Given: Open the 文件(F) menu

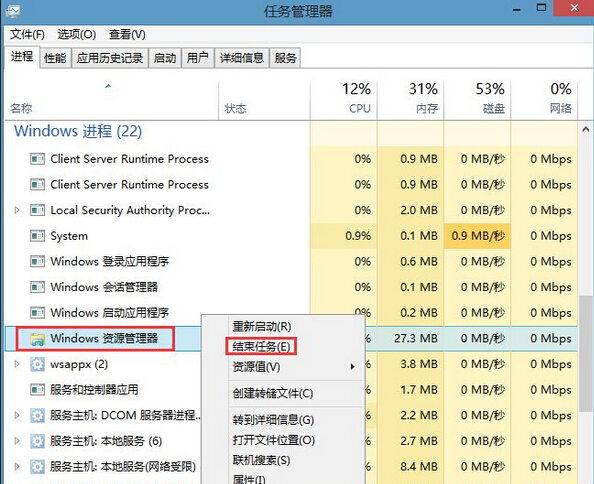Looking at the screenshot, I should [27, 34].
